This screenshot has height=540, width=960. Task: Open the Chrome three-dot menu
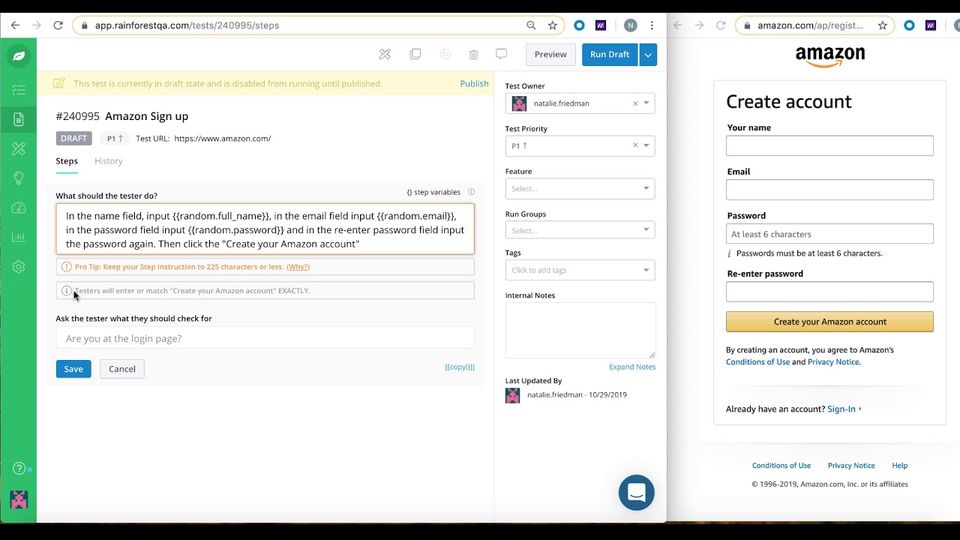pos(652,25)
